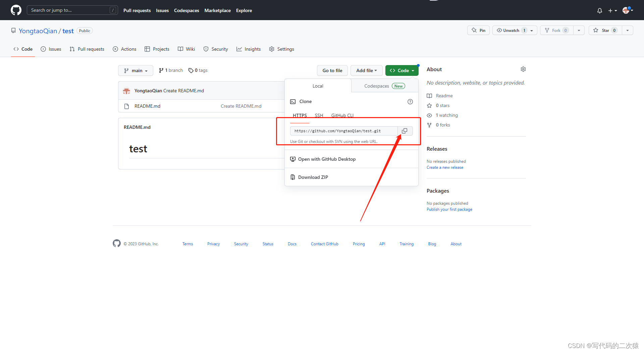The height and width of the screenshot is (352, 644).
Task: Click Create a new release
Action: 445,167
